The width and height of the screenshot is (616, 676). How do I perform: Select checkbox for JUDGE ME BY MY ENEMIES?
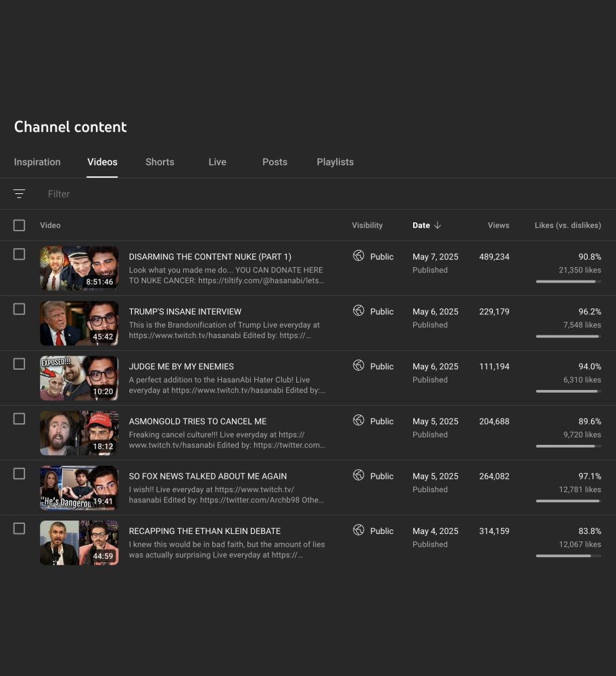pos(19,364)
